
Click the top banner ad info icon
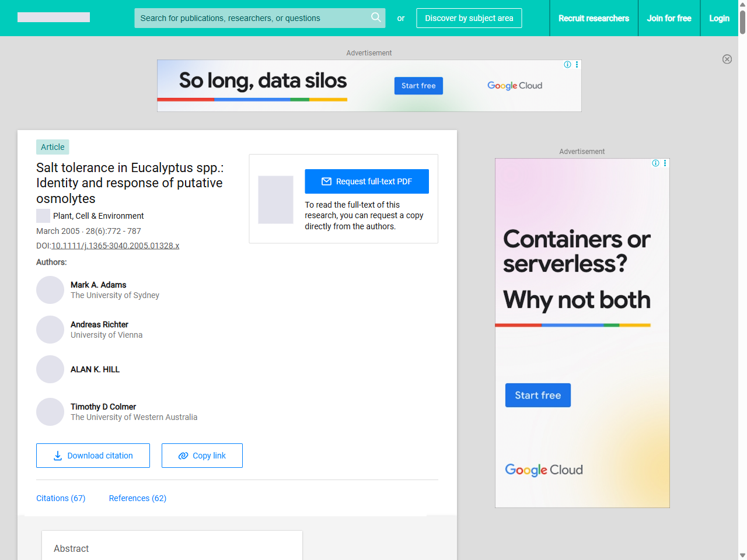[x=567, y=65]
